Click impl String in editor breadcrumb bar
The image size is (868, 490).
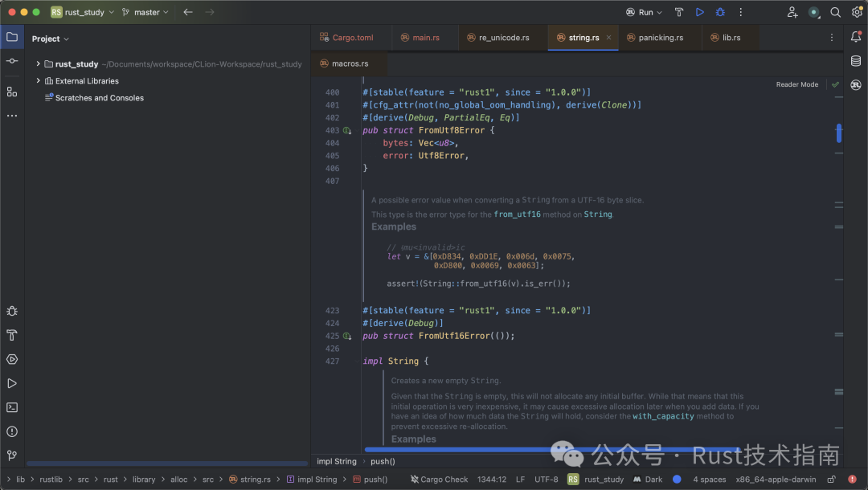tap(337, 461)
